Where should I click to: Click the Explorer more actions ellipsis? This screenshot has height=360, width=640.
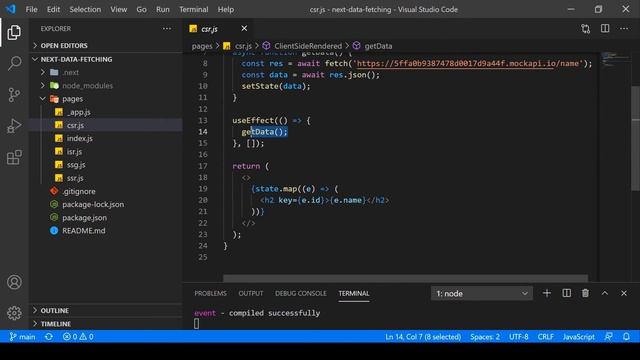pyautogui.click(x=167, y=29)
